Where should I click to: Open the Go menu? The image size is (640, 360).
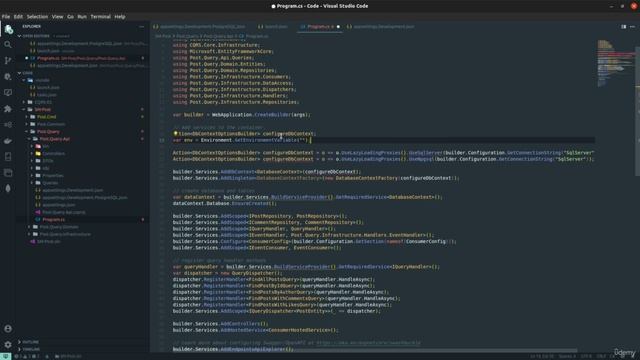[70, 17]
